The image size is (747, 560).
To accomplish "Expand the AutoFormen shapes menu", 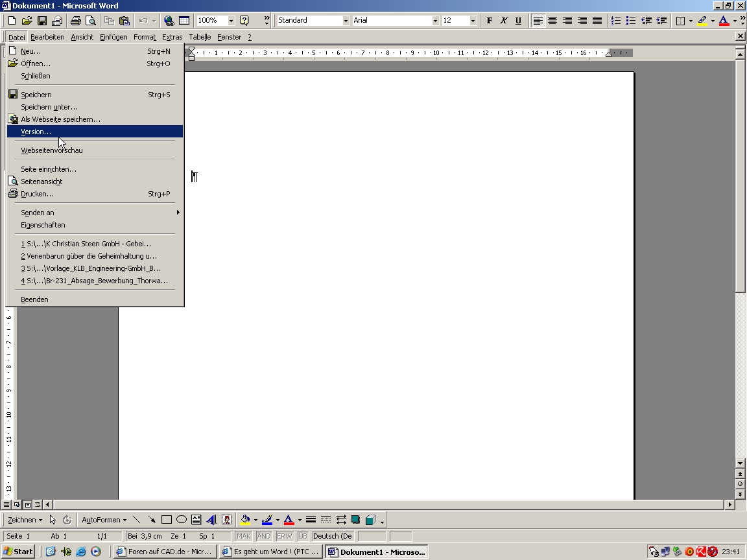I will (104, 520).
